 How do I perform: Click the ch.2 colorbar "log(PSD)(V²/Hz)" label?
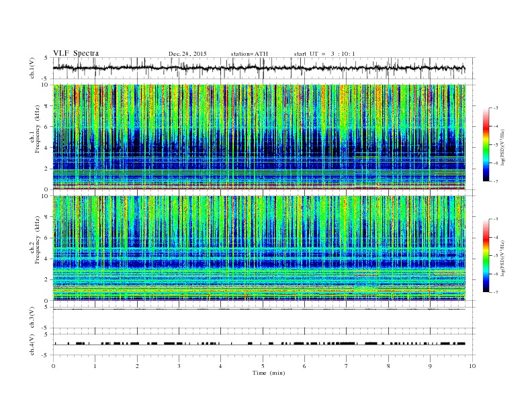pos(502,259)
